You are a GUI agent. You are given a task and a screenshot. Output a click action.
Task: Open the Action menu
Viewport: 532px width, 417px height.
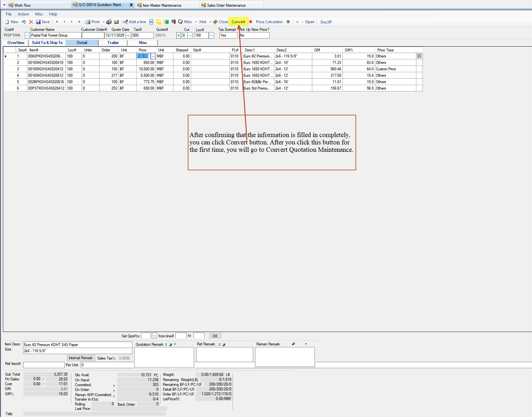tap(23, 14)
